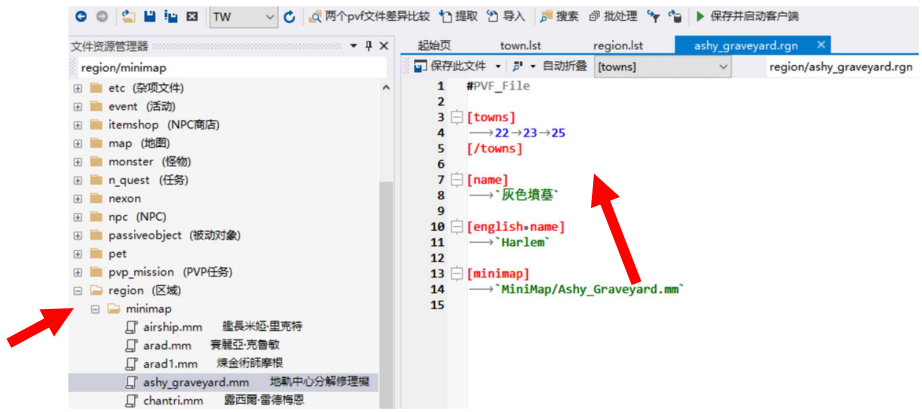Image resolution: width=922 pixels, height=412 pixels.
Task: Collapse the region folder node
Action: click(x=78, y=291)
